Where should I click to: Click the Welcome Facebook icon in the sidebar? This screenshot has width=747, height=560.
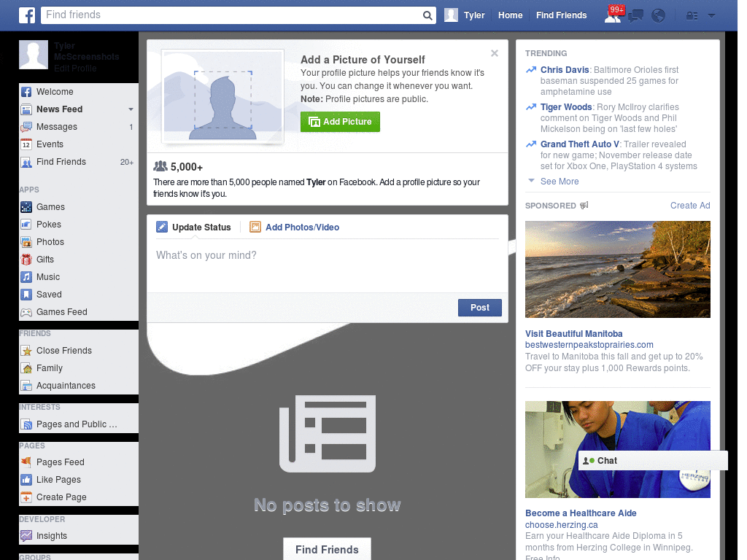(x=26, y=92)
